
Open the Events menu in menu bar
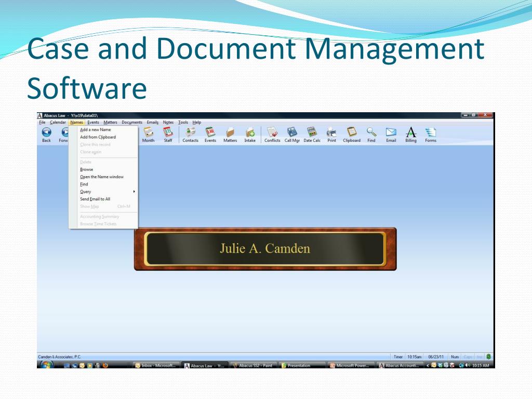(94, 122)
